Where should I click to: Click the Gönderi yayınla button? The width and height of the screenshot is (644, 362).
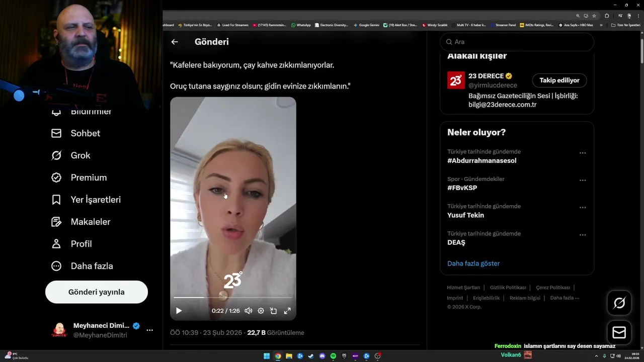(x=97, y=292)
